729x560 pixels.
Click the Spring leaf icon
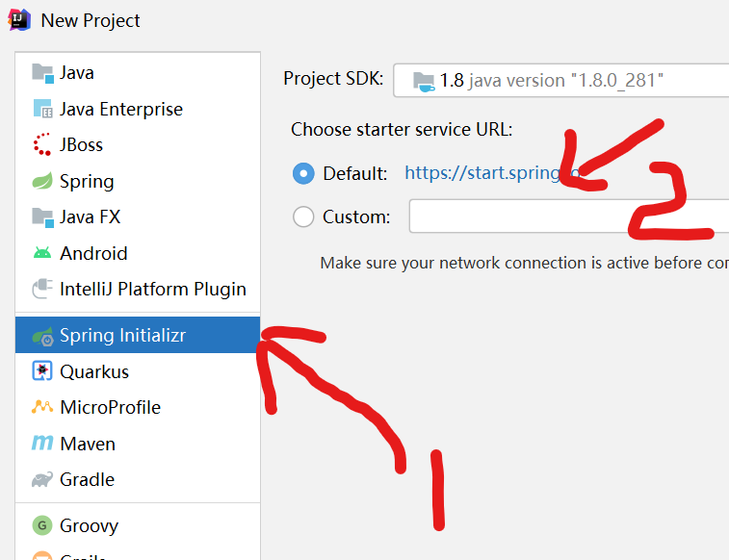(42, 181)
